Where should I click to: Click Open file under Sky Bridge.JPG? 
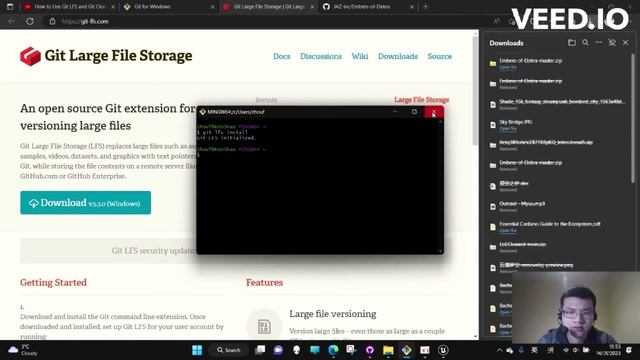[x=508, y=129]
